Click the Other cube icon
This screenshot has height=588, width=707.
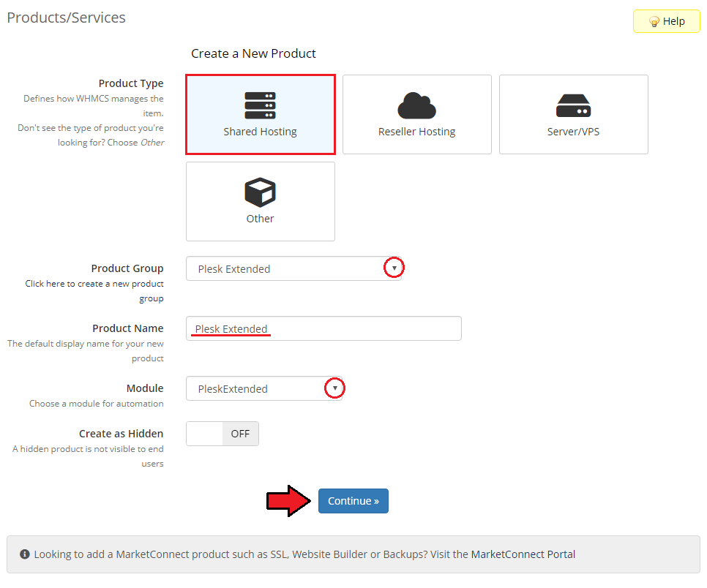tap(260, 192)
